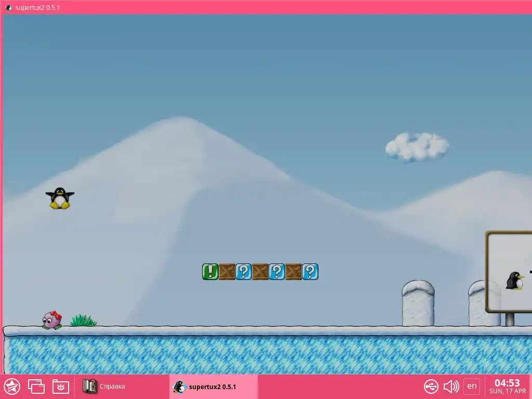Click the middle blue question-mark block
The width and height of the screenshot is (532, 399).
(277, 272)
